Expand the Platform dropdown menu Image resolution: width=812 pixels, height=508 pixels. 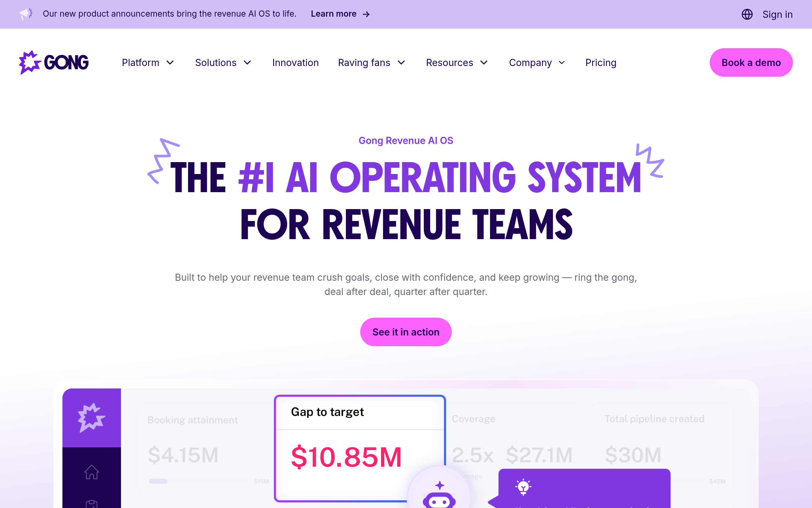pos(148,62)
